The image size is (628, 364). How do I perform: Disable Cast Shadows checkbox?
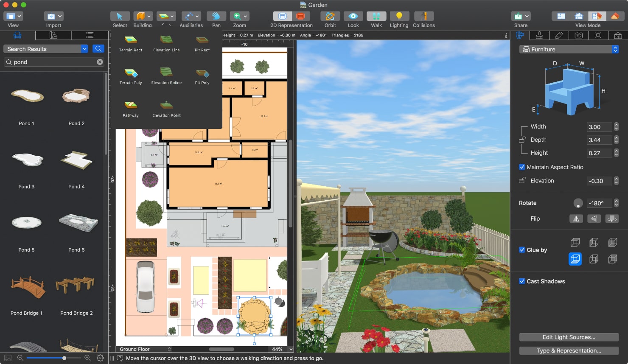pyautogui.click(x=522, y=281)
